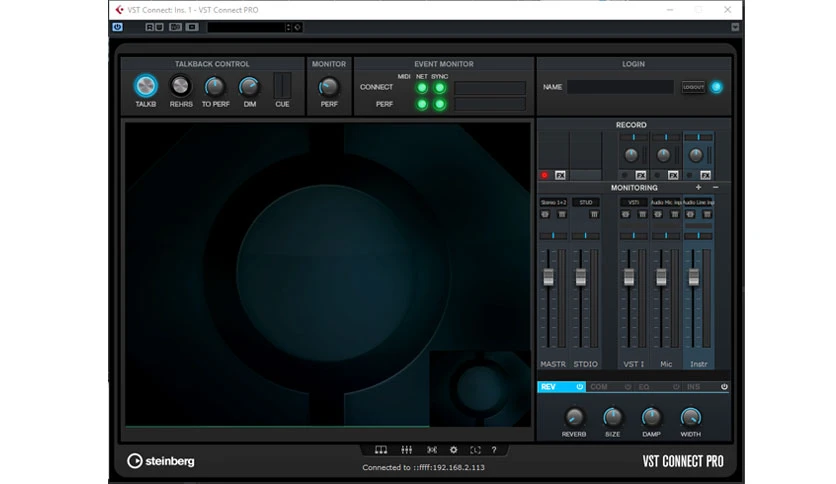836x484 pixels.
Task: Move the Mic channel fader
Action: [661, 277]
